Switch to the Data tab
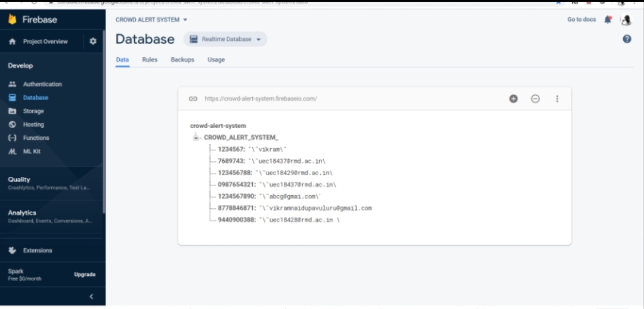This screenshot has height=309, width=644. point(122,60)
